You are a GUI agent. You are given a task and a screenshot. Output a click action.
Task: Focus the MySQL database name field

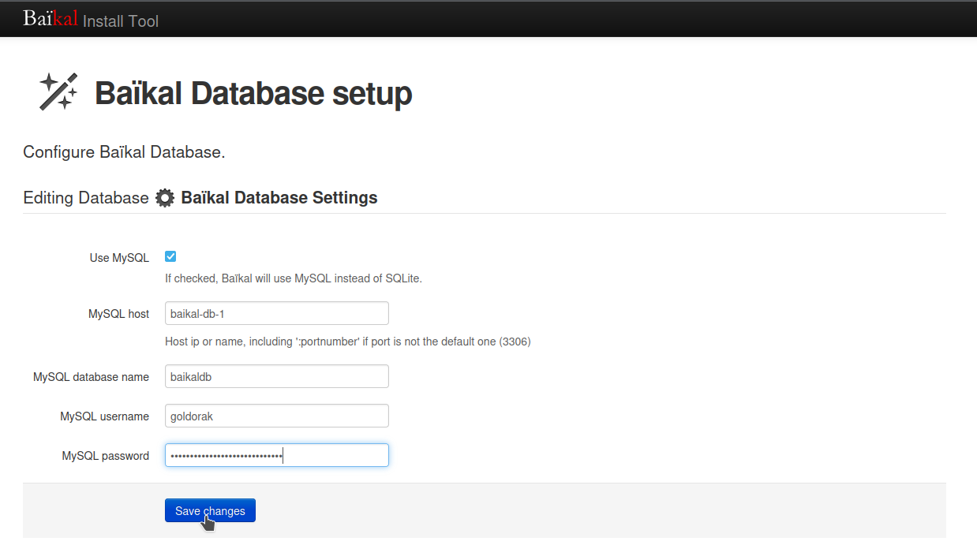pos(277,376)
